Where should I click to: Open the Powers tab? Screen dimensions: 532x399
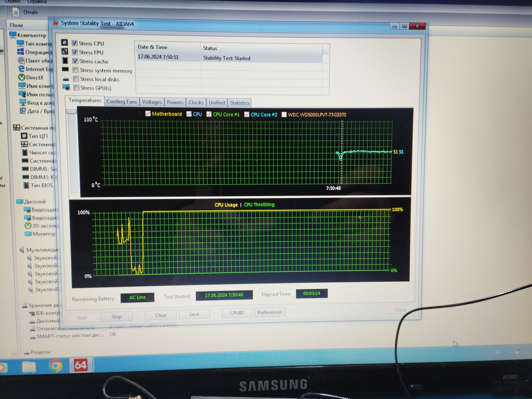pos(175,102)
